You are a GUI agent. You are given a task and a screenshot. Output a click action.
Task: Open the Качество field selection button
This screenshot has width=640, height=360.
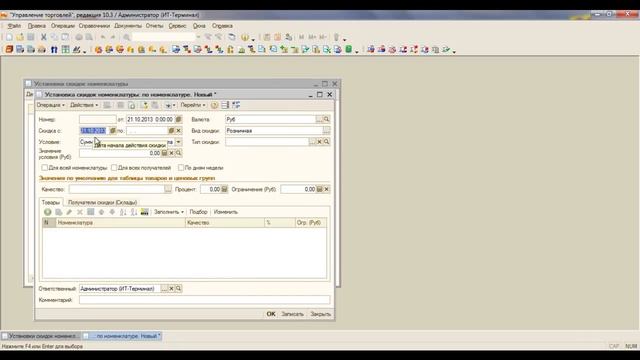pyautogui.click(x=168, y=189)
